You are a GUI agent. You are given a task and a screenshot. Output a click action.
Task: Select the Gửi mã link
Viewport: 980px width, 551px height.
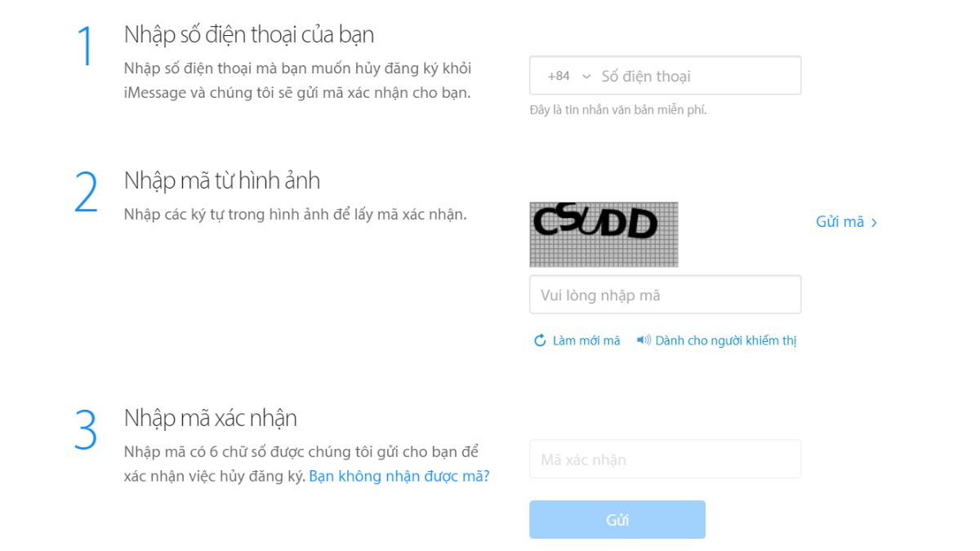846,222
